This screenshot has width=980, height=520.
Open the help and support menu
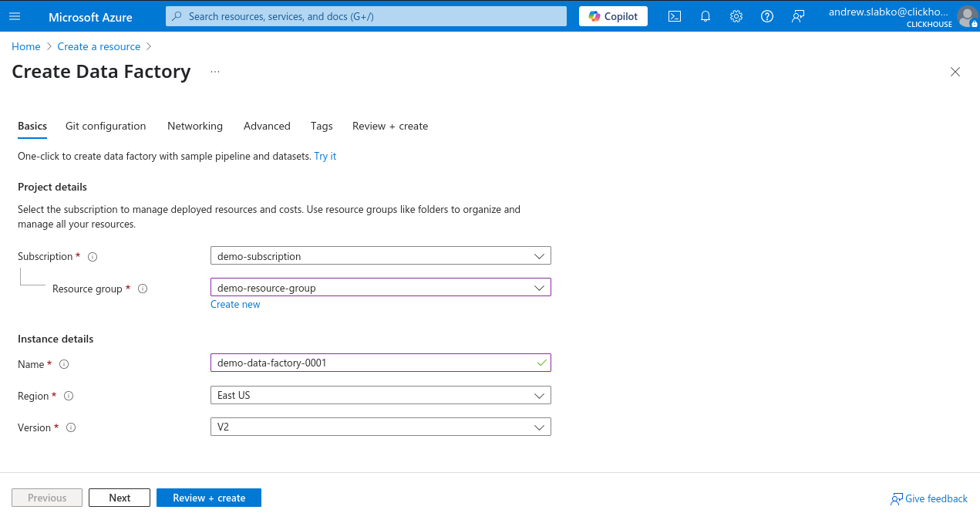766,15
